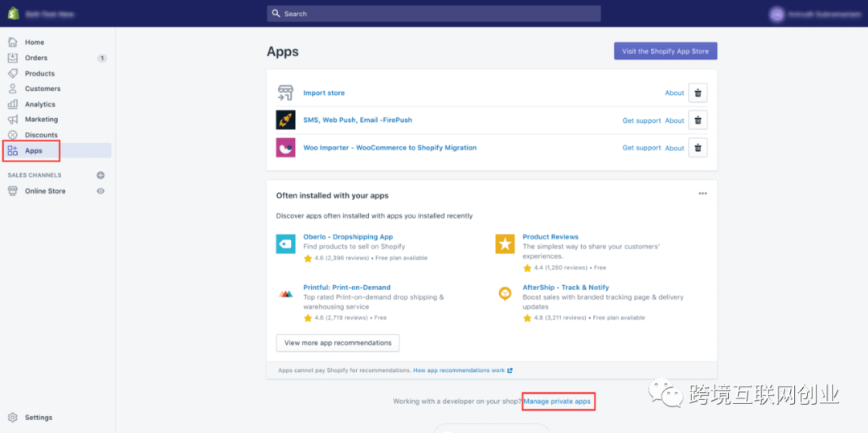The image size is (868, 433).
Task: Open the Marketing section
Action: tap(41, 120)
